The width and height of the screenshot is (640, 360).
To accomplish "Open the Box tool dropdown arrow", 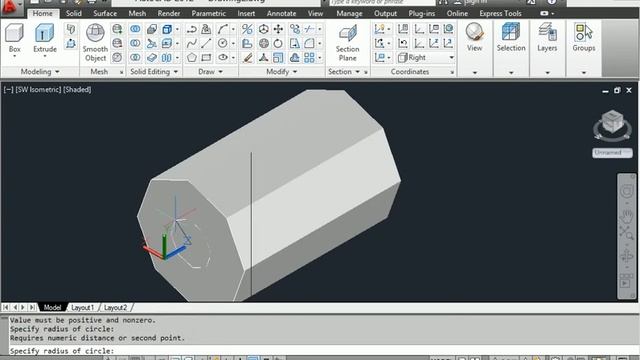I will pyautogui.click(x=14, y=56).
